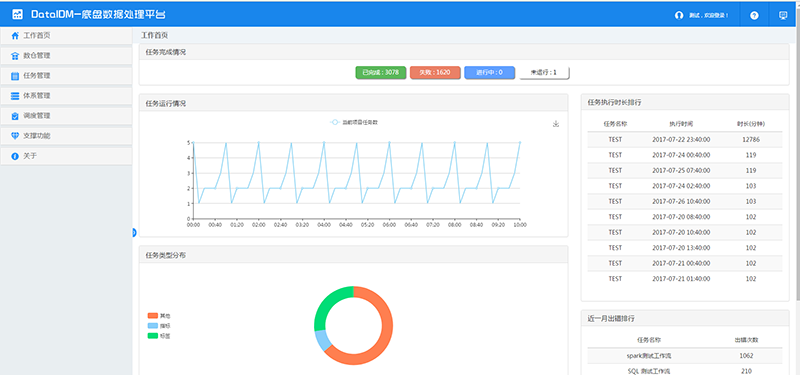The width and height of the screenshot is (800, 392).
Task: Open help via the question mark icon
Action: 754,15
